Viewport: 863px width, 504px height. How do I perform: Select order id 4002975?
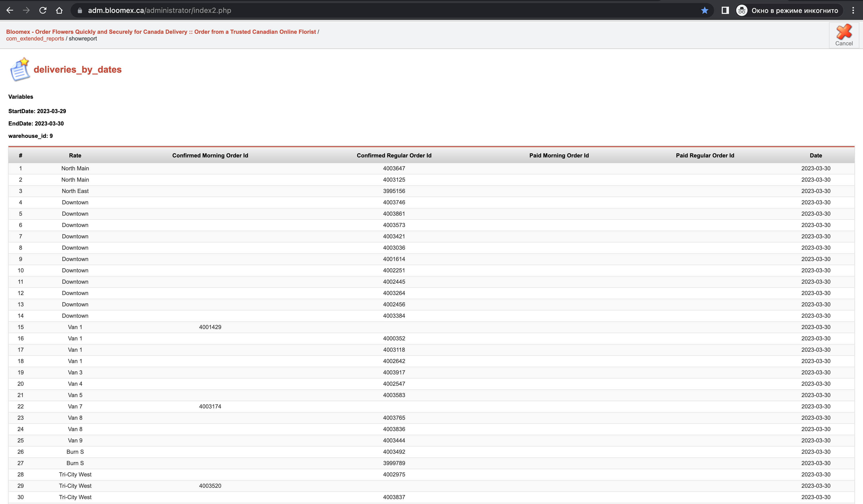tap(394, 475)
